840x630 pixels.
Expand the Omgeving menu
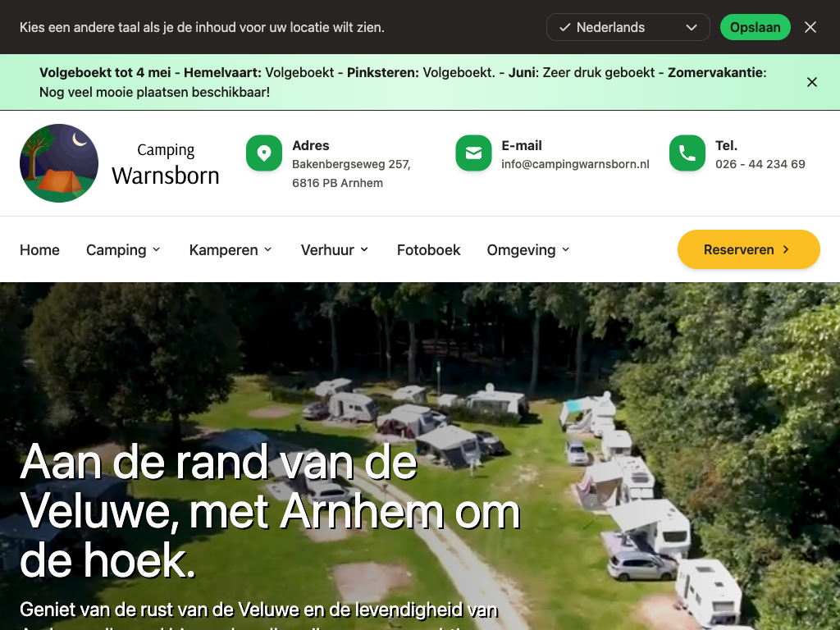pos(528,249)
